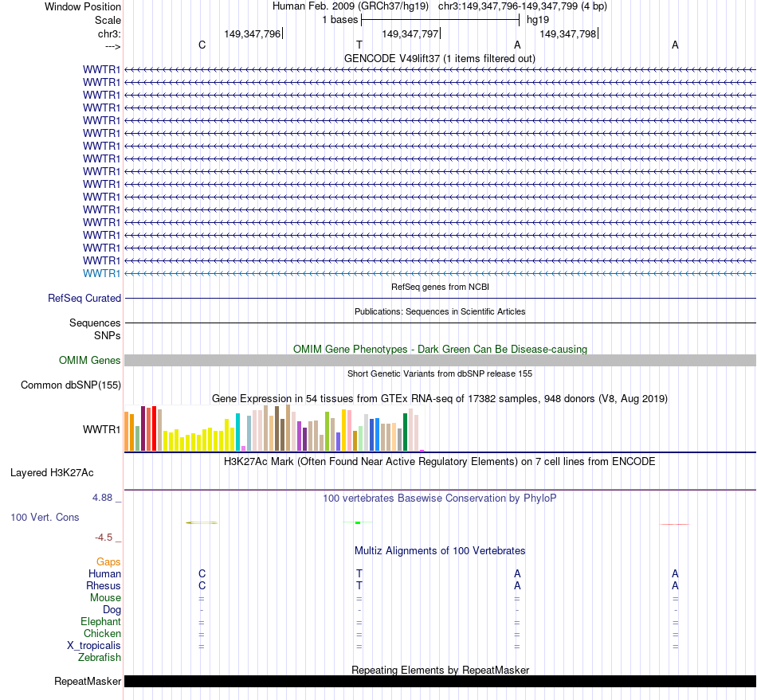
Task: Click the C base in Rhesus alignment row
Action: [x=202, y=585]
